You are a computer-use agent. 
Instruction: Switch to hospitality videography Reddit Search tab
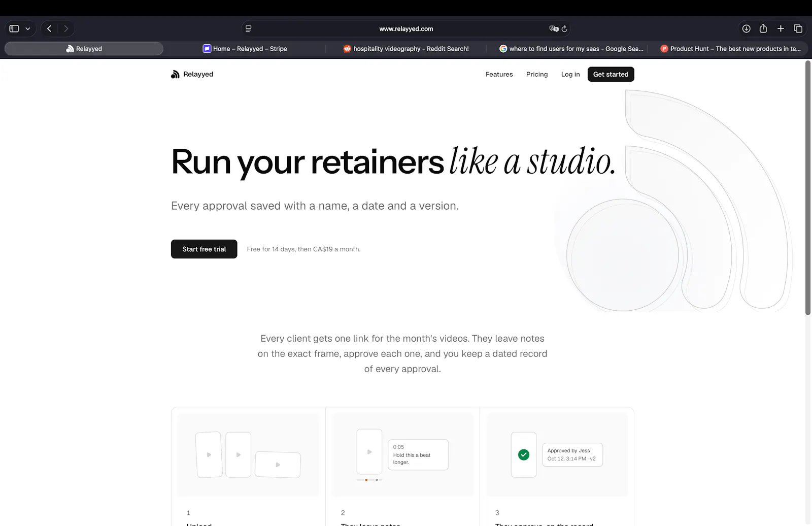[x=406, y=49]
